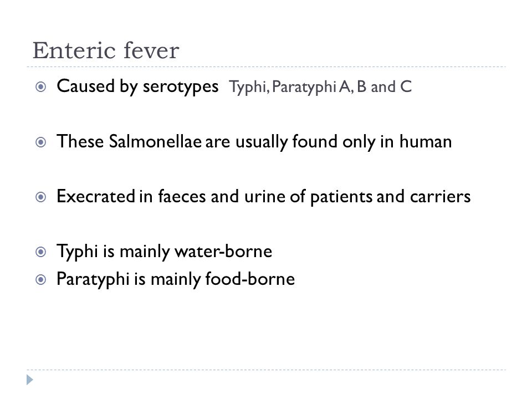Click the dashed line under the title
This screenshot has width=532, height=399.
(x=266, y=67)
